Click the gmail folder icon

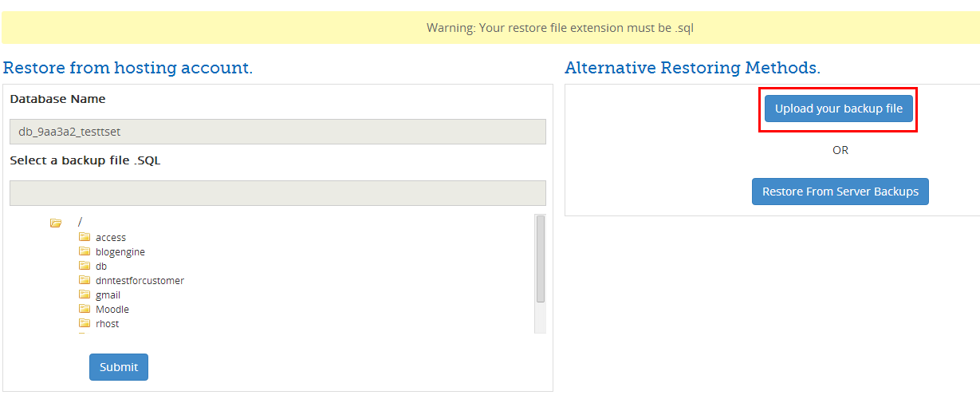tap(85, 294)
